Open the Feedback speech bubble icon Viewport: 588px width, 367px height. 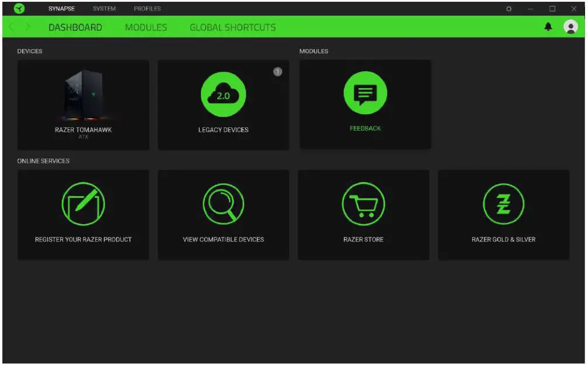(366, 93)
